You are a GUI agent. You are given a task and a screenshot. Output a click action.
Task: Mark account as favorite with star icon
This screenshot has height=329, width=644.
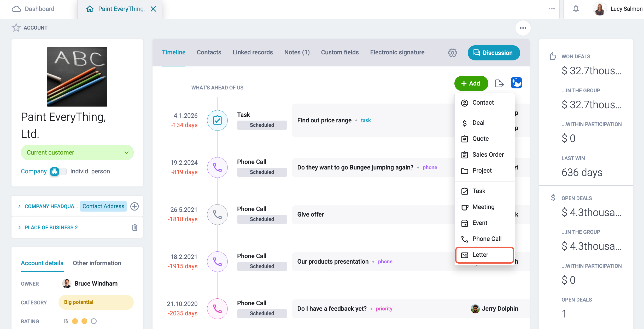point(16,28)
